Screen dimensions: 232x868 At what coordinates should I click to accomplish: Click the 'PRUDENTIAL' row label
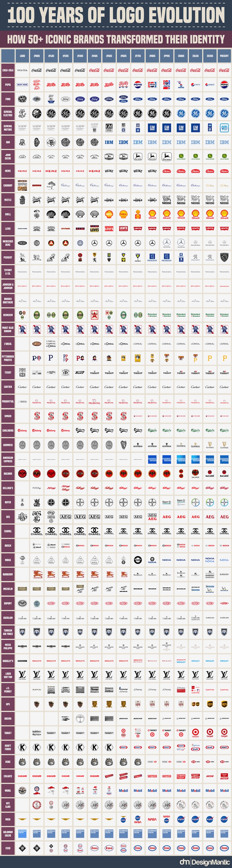[8, 401]
